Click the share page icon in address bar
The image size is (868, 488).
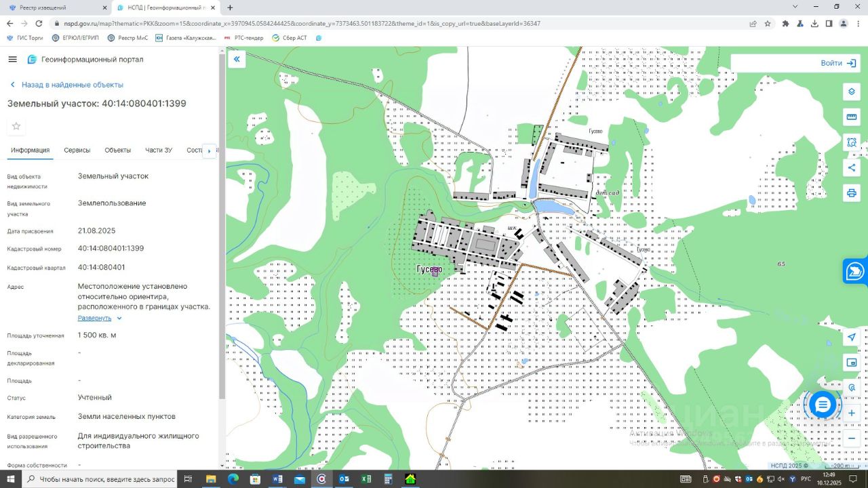753,23
